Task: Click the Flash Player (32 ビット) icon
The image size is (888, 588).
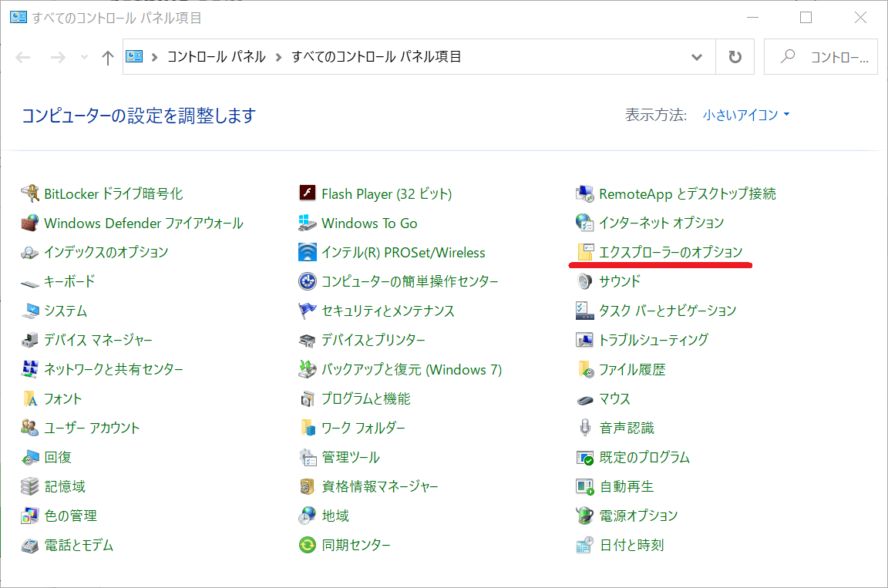Action: (x=308, y=193)
